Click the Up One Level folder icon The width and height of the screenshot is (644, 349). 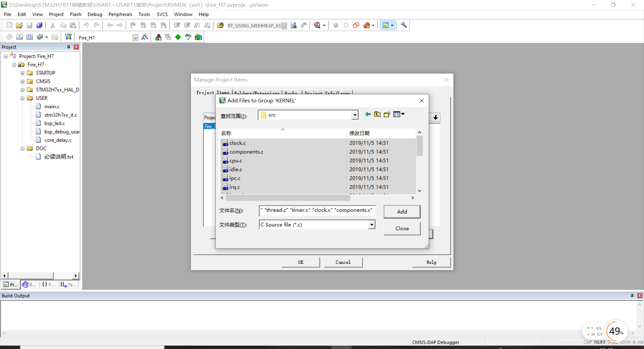[377, 114]
